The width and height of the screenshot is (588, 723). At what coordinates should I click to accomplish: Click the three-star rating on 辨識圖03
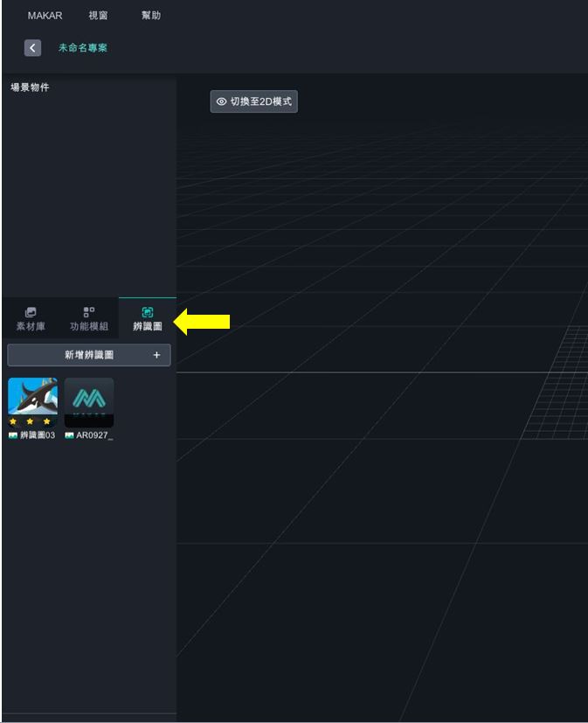[x=30, y=421]
